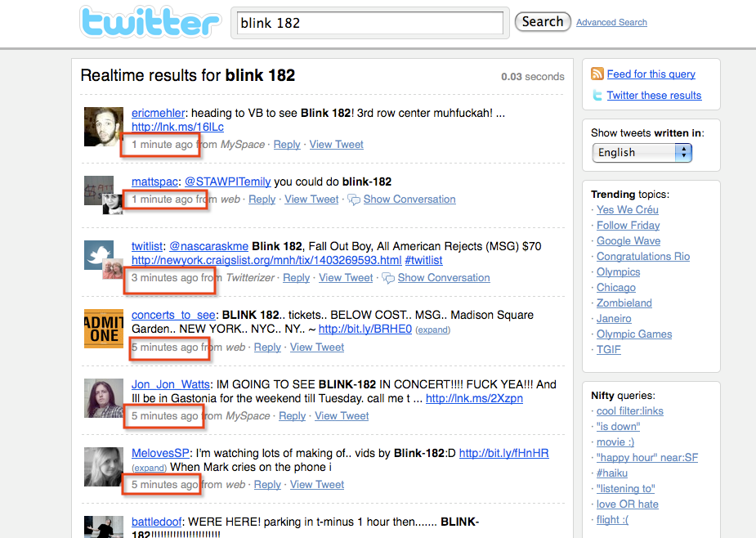This screenshot has width=756, height=538.
Task: Click the Search button
Action: pyautogui.click(x=543, y=22)
